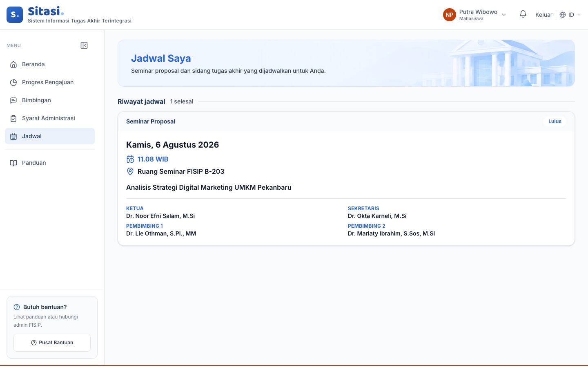Image resolution: width=588 pixels, height=368 pixels.
Task: Click the thesis title Analisis Strategi Digital Marketing
Action: point(209,187)
